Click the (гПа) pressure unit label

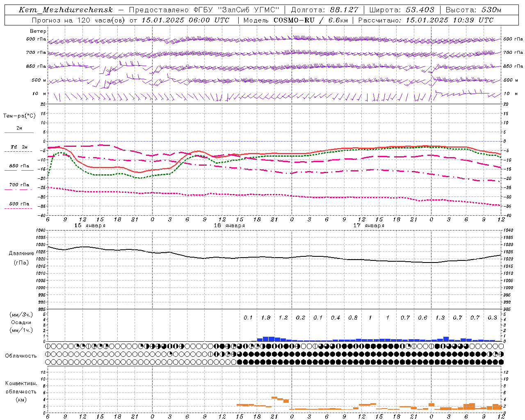pyautogui.click(x=21, y=263)
